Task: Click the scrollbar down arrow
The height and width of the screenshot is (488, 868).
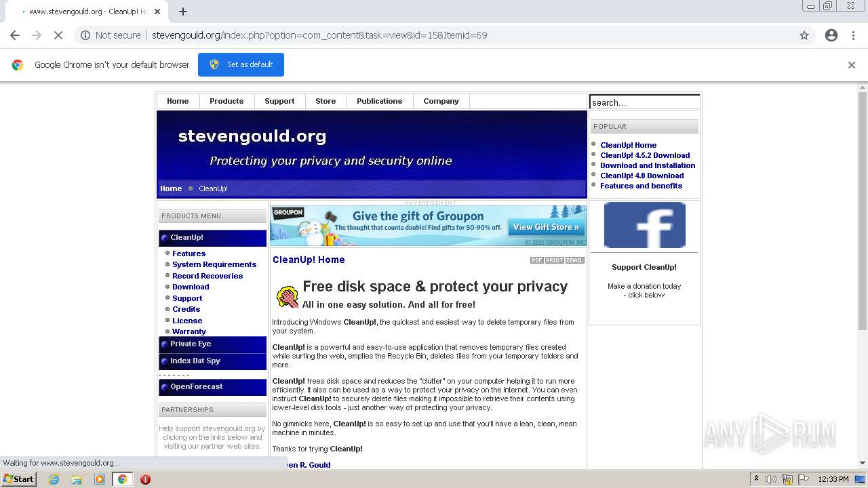Action: 863,463
